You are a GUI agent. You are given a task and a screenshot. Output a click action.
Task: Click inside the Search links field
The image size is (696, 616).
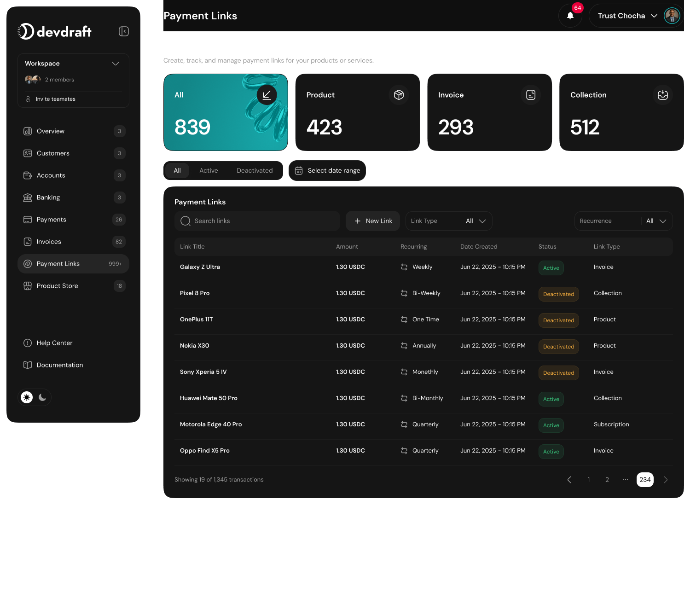pos(257,221)
